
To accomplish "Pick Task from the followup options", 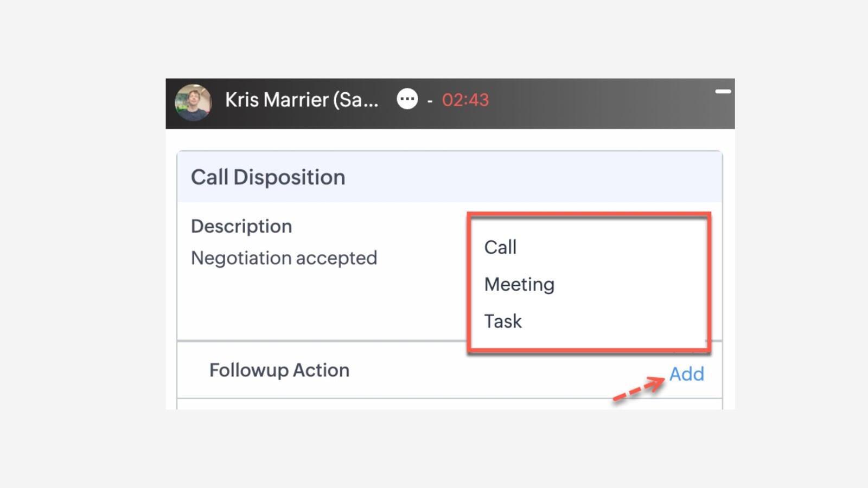I will 503,322.
